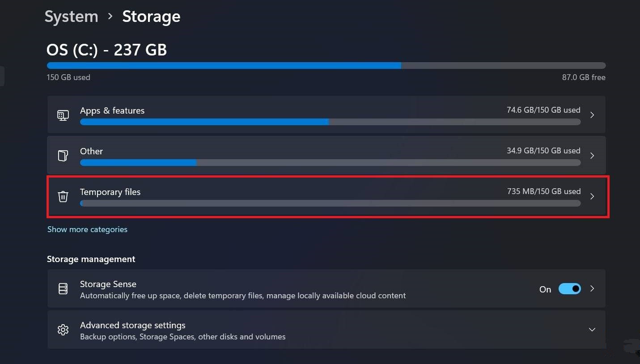
Task: Open Storage Sense details with its chevron
Action: [592, 288]
